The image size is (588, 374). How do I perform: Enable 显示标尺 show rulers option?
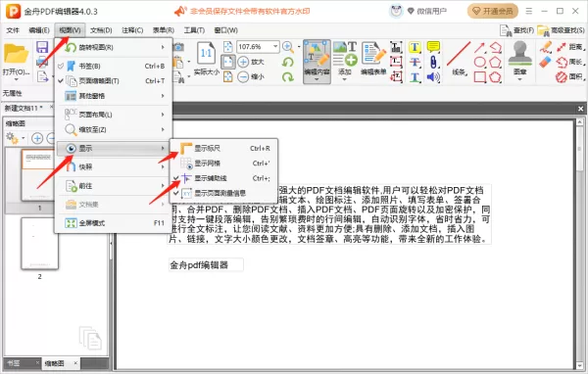coord(223,149)
